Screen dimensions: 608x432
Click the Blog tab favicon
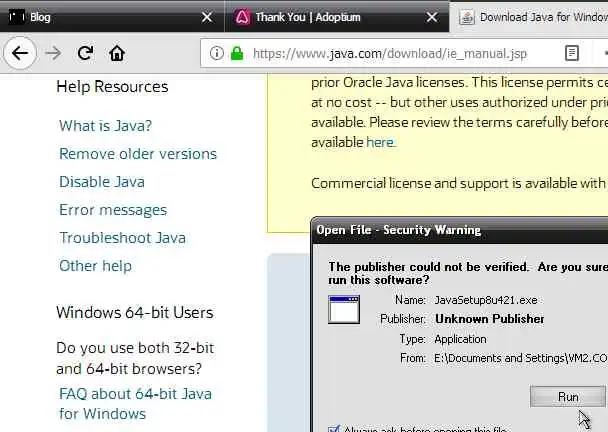point(17,17)
